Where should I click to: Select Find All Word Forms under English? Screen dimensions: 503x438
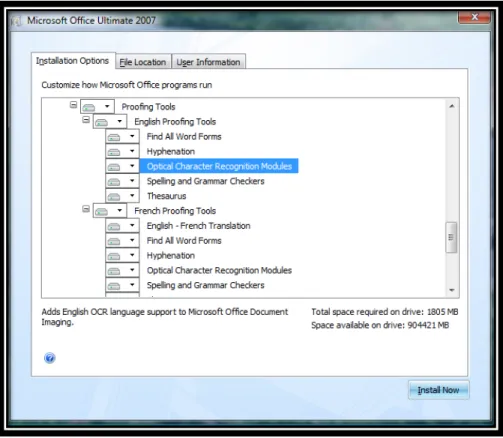(x=184, y=136)
